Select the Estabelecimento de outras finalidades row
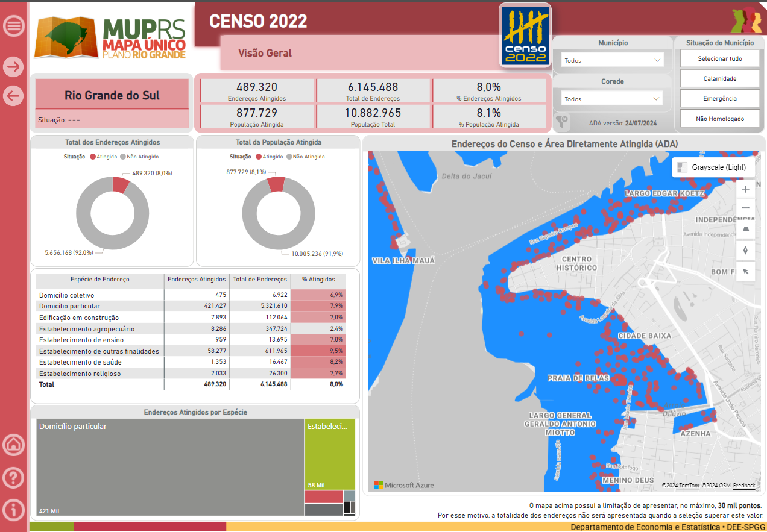Viewport: 767px width, 532px height. point(191,351)
